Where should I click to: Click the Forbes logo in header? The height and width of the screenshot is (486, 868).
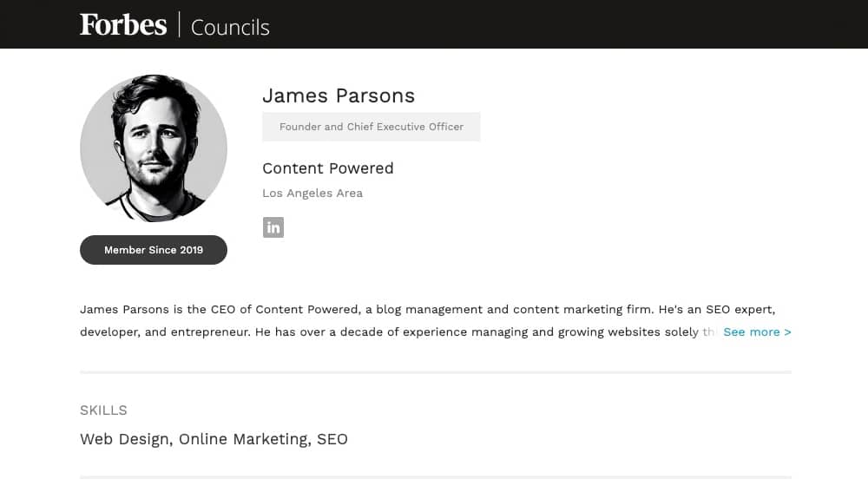coord(123,25)
